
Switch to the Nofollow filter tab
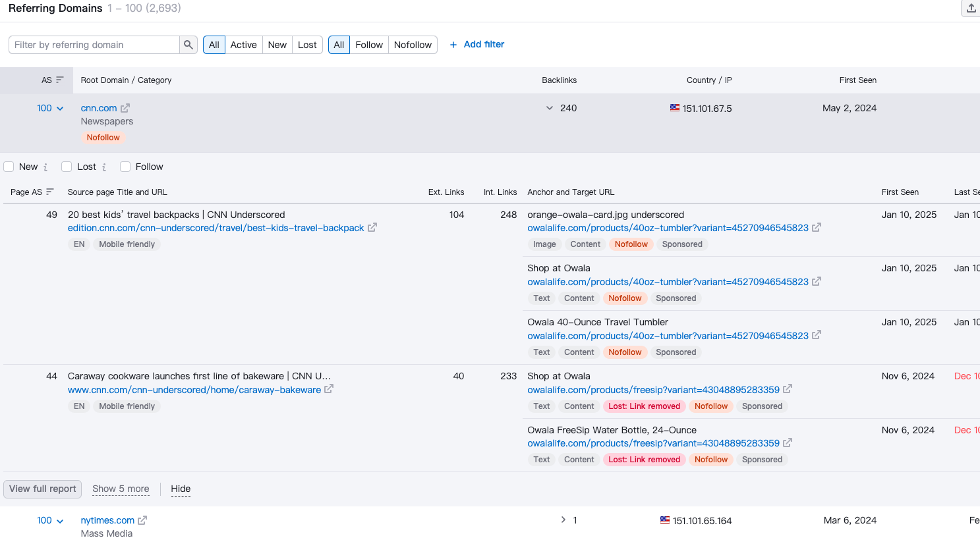pos(413,45)
